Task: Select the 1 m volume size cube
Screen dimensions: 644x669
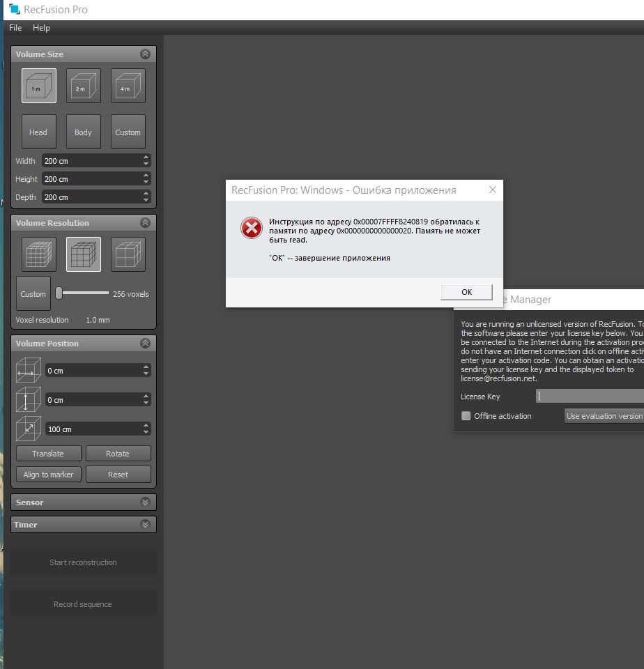Action: pos(39,86)
